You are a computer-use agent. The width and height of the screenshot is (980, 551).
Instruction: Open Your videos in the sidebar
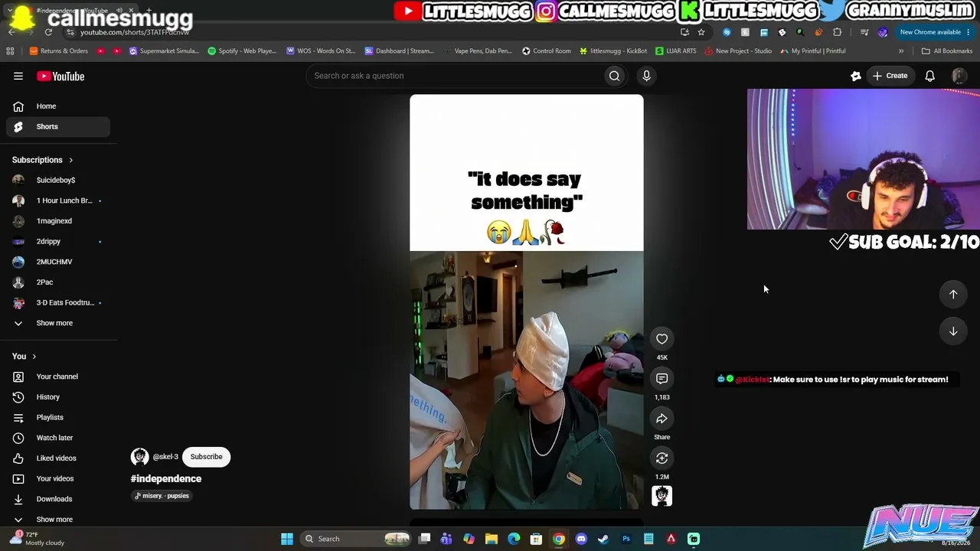[58, 478]
